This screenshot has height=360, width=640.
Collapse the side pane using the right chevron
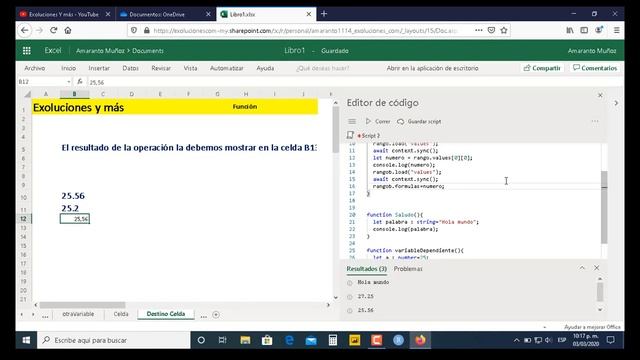coord(616,103)
